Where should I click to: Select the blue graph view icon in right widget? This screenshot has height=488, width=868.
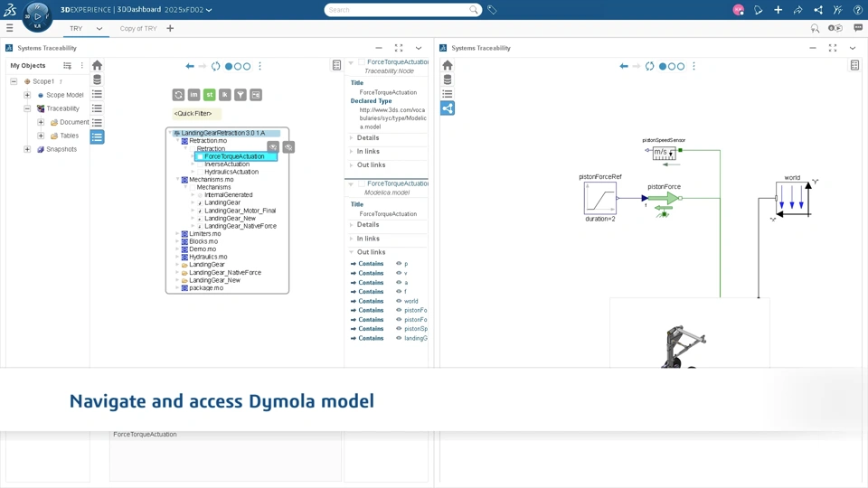coord(448,108)
